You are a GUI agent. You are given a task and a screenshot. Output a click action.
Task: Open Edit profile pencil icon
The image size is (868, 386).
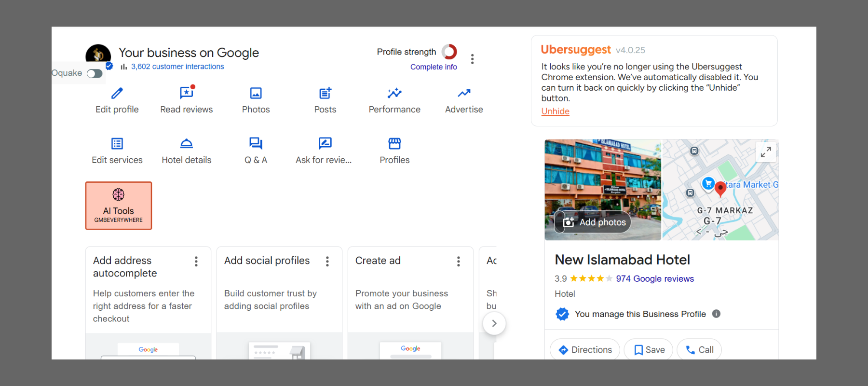117,93
